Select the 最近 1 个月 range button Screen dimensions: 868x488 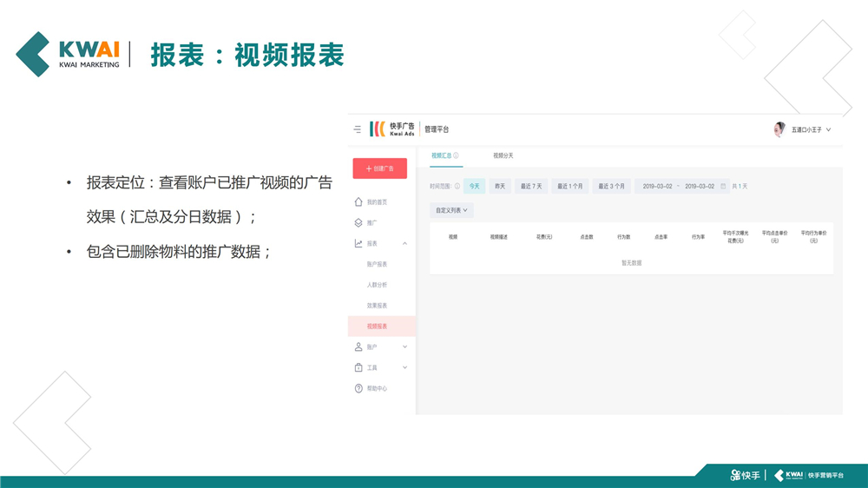pos(569,186)
